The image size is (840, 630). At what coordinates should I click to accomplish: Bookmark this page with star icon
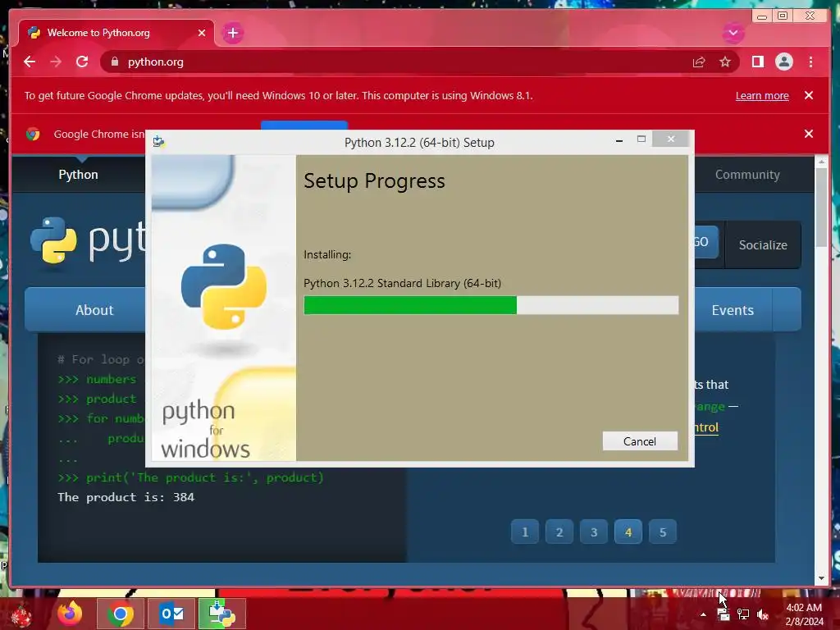click(x=725, y=62)
